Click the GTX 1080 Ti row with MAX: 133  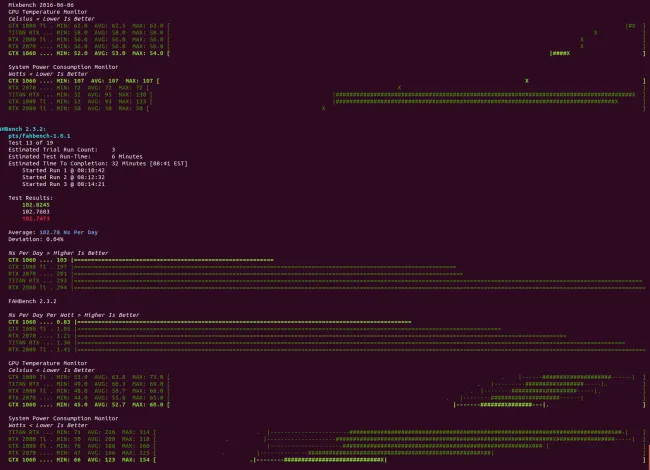click(327, 102)
